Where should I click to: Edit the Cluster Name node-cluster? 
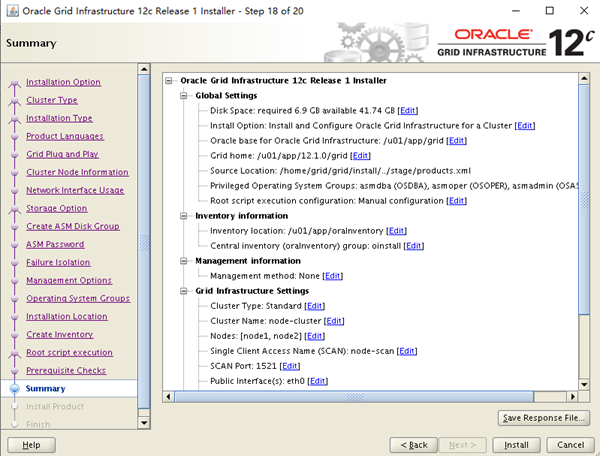[x=334, y=321]
